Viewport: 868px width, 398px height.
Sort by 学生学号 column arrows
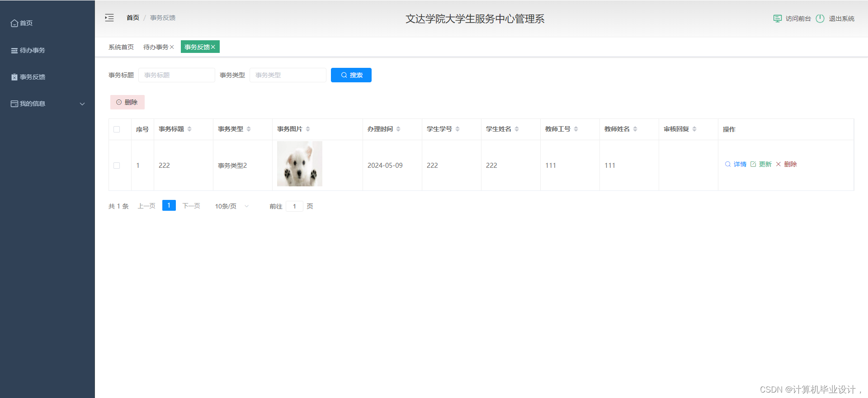coord(458,129)
